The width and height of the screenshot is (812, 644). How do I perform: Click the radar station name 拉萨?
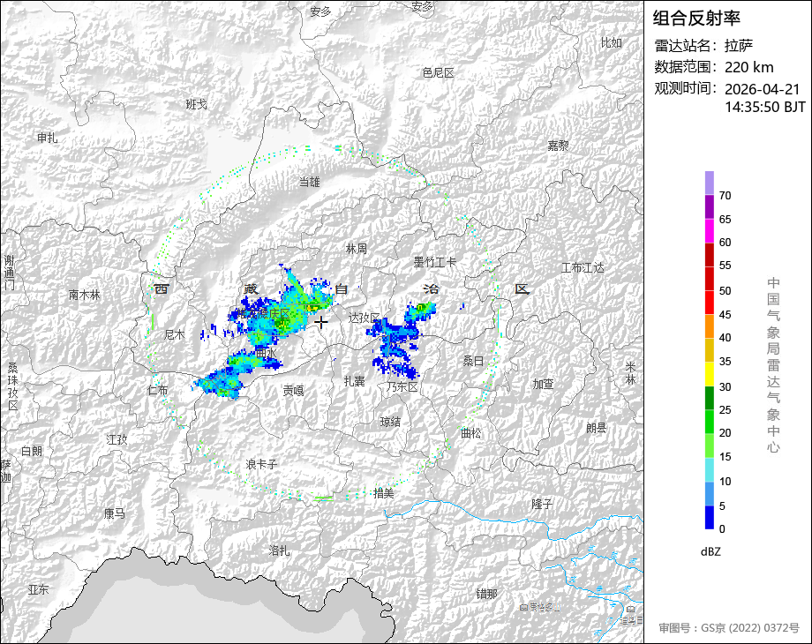[x=739, y=46]
